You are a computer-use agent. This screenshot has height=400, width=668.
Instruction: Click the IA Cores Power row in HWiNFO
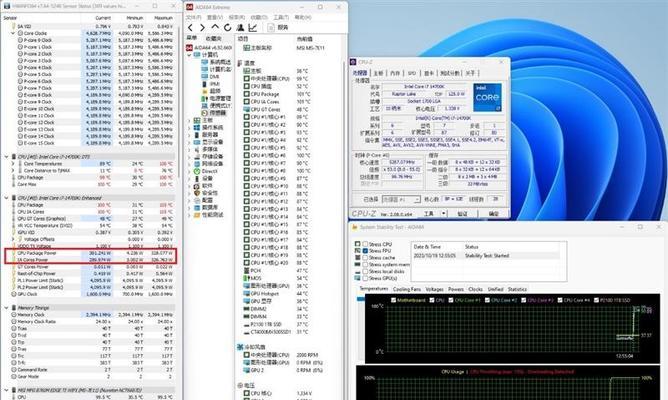tap(90, 259)
